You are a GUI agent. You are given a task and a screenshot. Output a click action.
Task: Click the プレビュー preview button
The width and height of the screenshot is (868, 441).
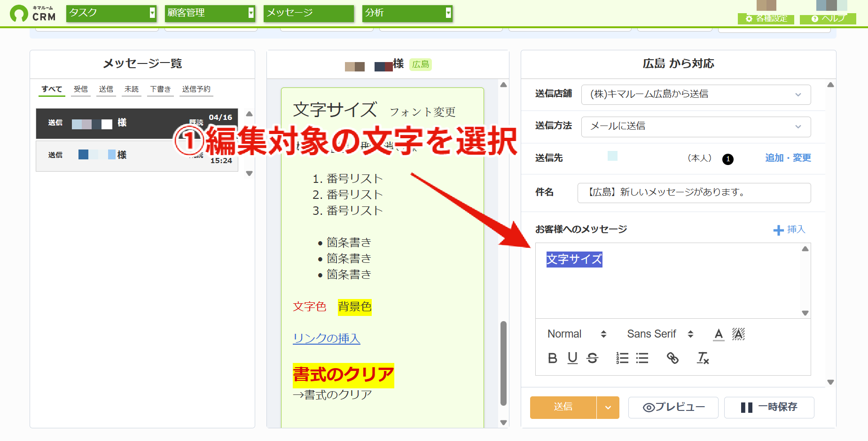pyautogui.click(x=673, y=408)
